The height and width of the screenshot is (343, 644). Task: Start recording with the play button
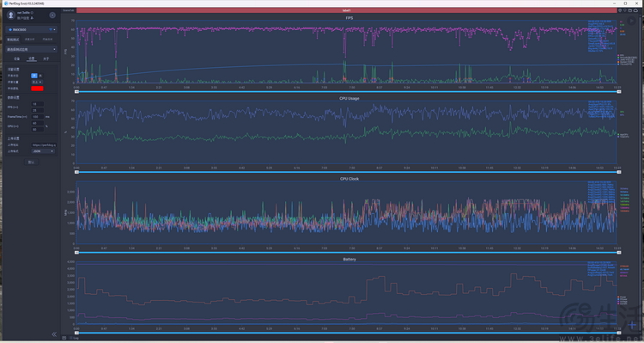[x=632, y=21]
